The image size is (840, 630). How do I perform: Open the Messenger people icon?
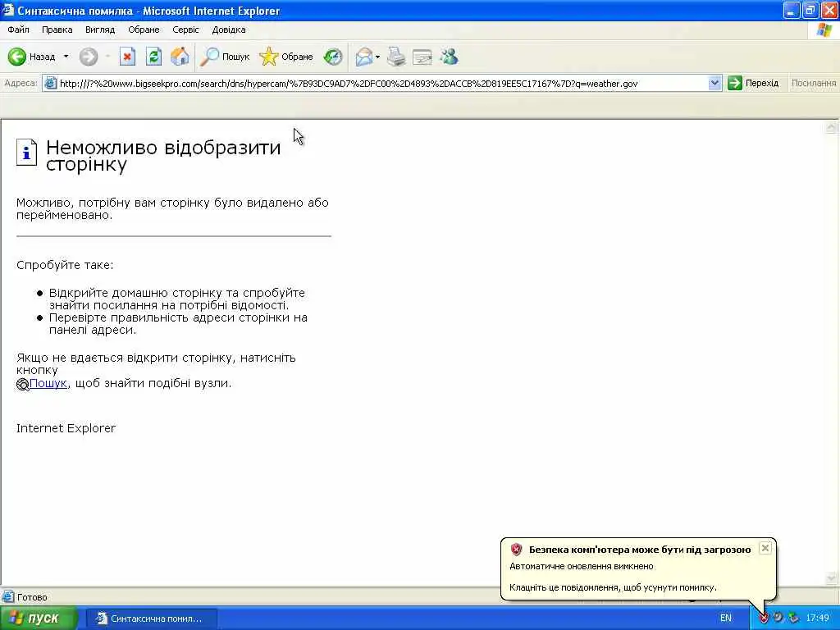[x=449, y=57]
